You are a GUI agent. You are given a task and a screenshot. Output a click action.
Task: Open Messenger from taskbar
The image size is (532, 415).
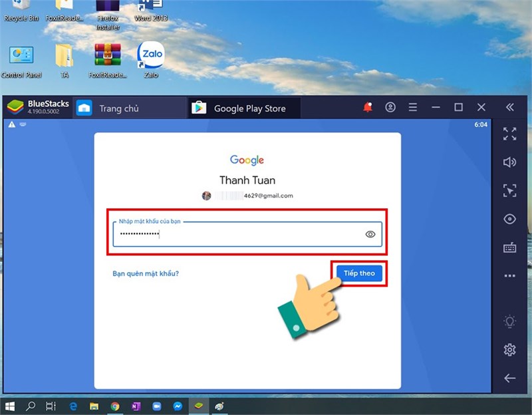point(178,406)
